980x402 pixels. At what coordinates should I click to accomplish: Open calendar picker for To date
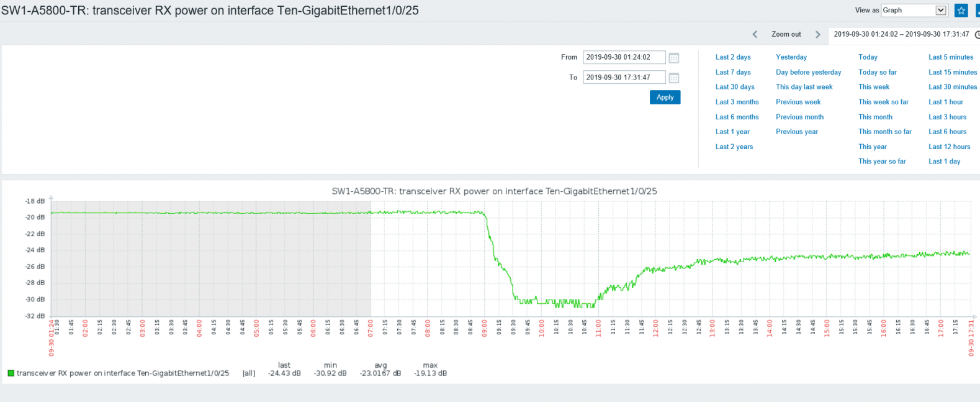click(673, 78)
